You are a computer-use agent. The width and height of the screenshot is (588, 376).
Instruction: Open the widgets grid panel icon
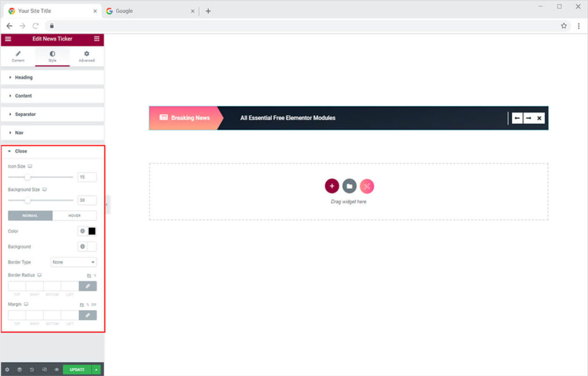(x=96, y=38)
